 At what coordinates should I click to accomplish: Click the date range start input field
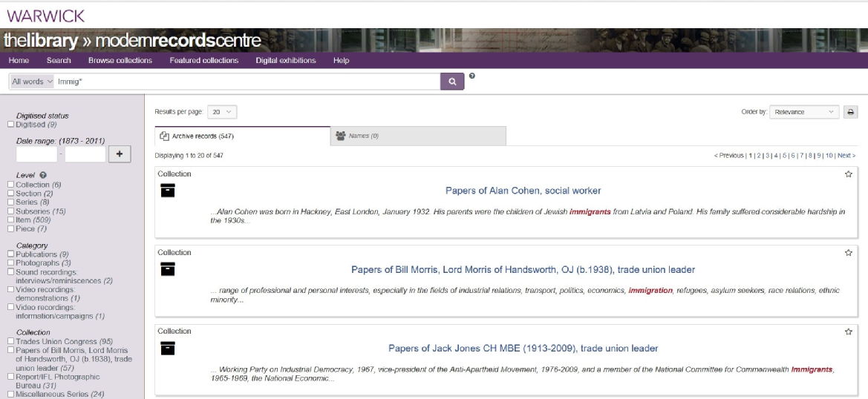pyautogui.click(x=36, y=154)
